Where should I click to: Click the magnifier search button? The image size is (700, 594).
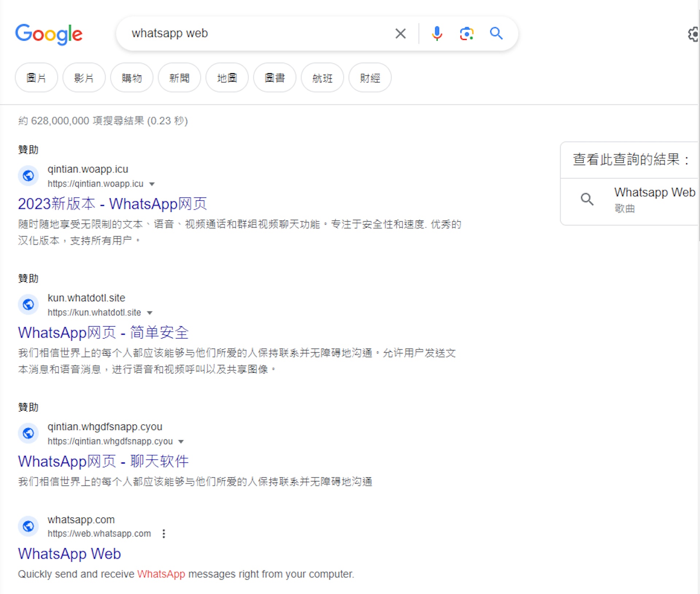pos(496,34)
